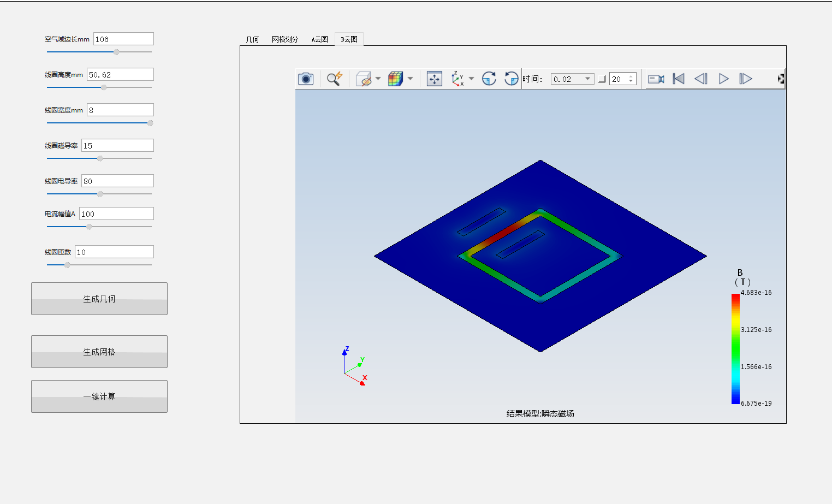Image resolution: width=832 pixels, height=504 pixels.
Task: Click the video camera record animation icon
Action: [656, 79]
